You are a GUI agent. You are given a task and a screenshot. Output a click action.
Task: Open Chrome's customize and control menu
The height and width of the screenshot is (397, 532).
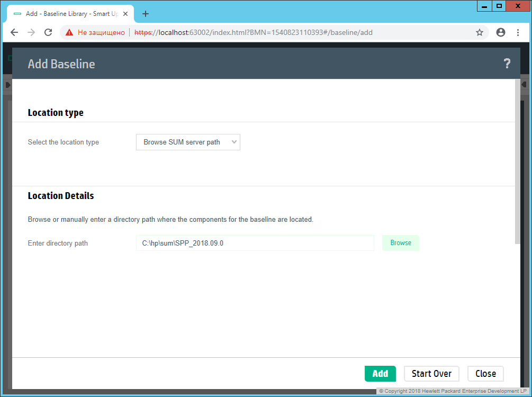(x=518, y=32)
